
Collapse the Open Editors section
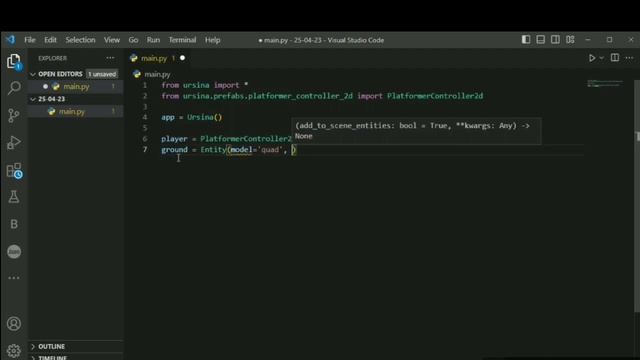(x=60, y=74)
